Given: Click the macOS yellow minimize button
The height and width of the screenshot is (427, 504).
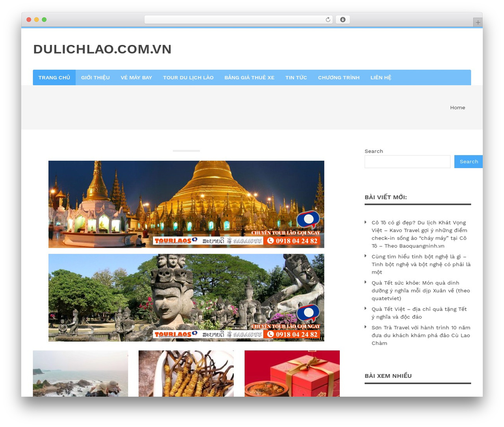Looking at the screenshot, I should (x=36, y=20).
